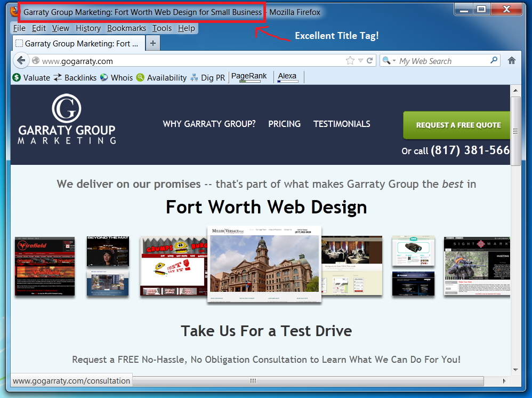Open the Tools menu
The height and width of the screenshot is (398, 532).
click(162, 28)
